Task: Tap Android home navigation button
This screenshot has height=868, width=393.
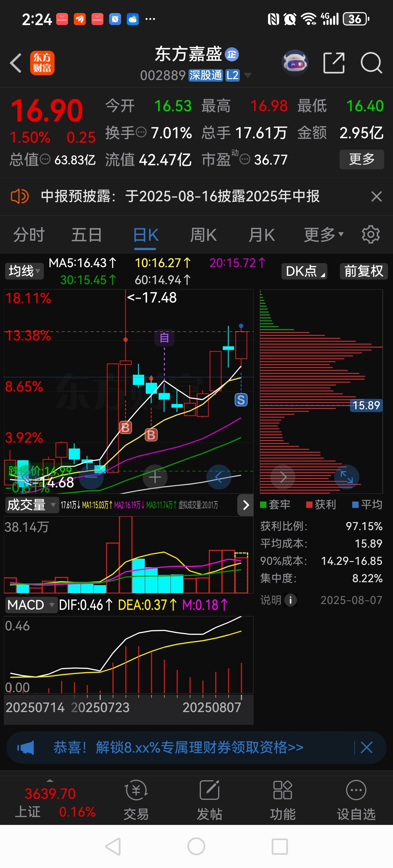Action: 197,846
